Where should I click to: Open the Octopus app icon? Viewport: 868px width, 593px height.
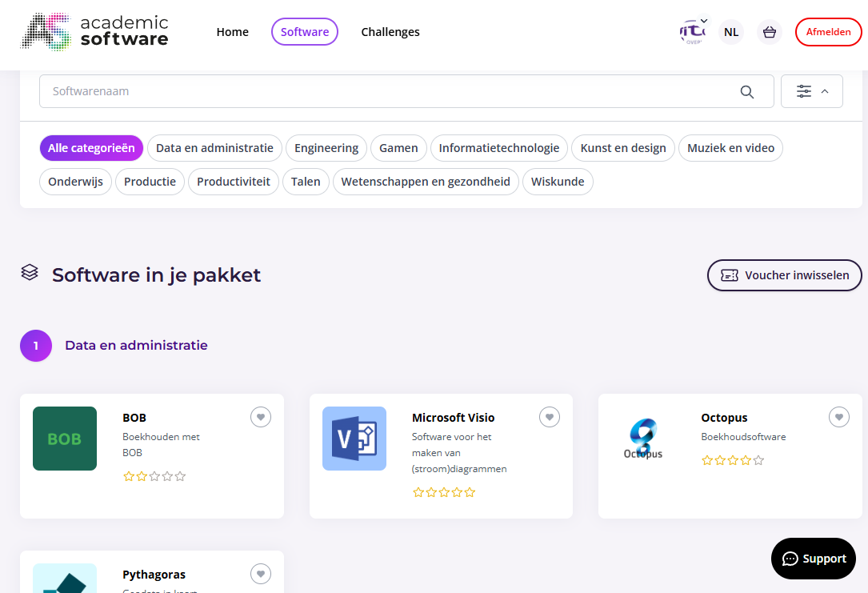pyautogui.click(x=643, y=439)
